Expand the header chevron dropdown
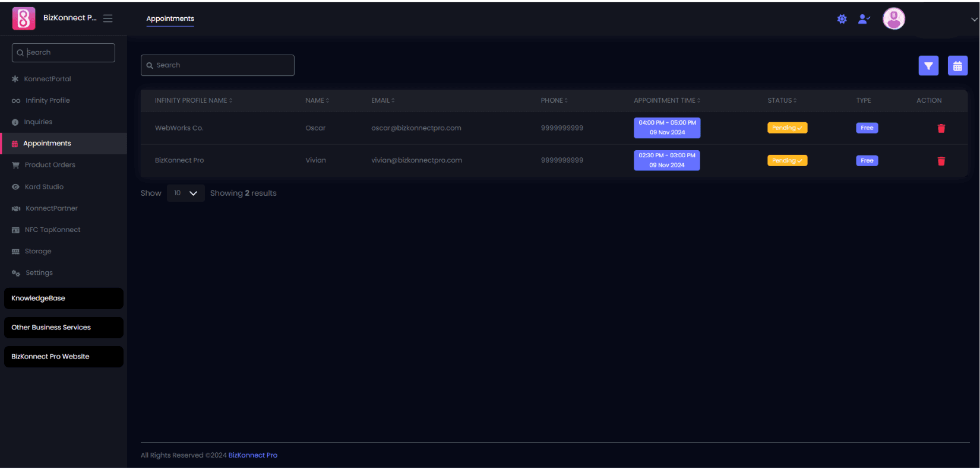The height and width of the screenshot is (470, 980). [x=974, y=19]
